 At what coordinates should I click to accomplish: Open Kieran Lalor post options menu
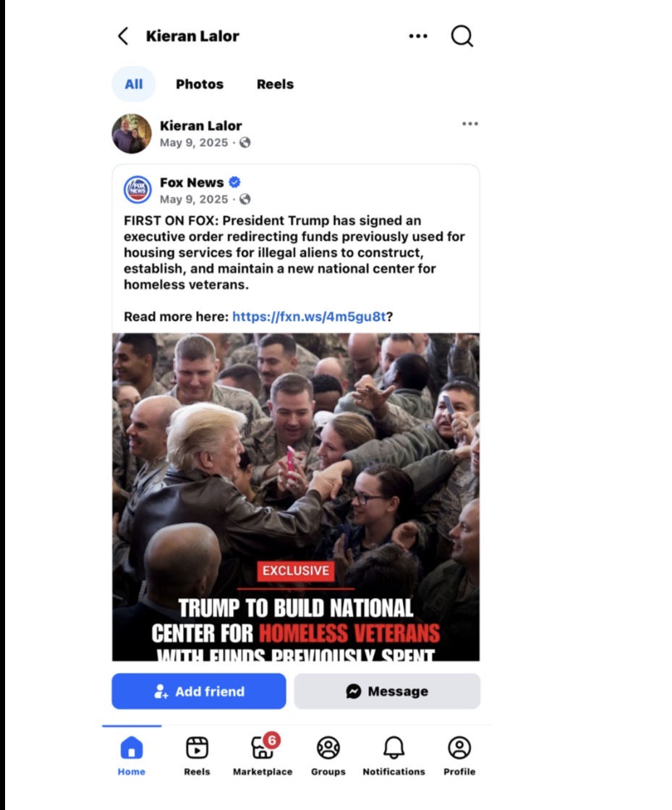pyautogui.click(x=470, y=124)
